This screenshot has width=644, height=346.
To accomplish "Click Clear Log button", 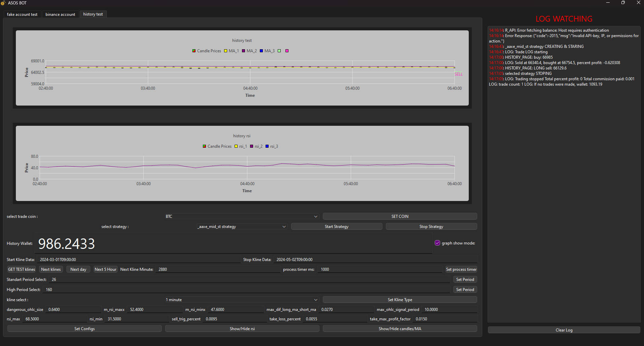I will click(x=564, y=330).
